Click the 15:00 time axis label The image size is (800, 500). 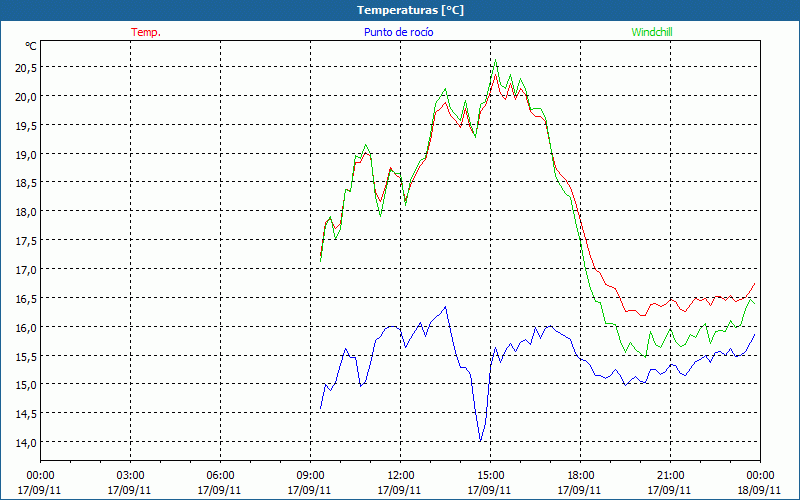point(490,476)
